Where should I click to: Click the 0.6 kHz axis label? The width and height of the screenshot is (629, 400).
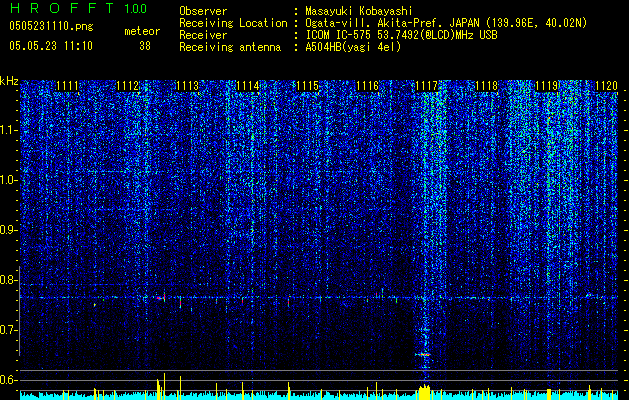(9, 380)
